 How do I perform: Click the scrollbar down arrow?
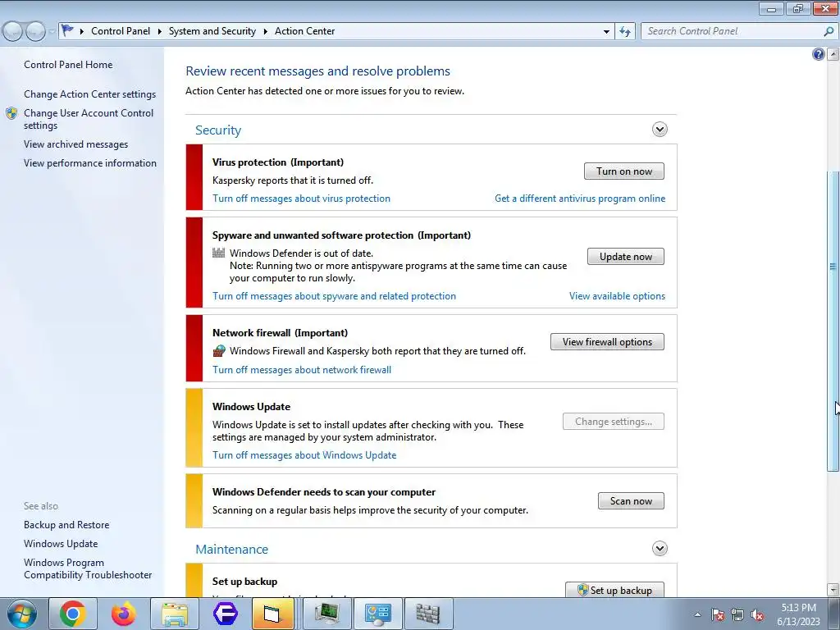833,589
